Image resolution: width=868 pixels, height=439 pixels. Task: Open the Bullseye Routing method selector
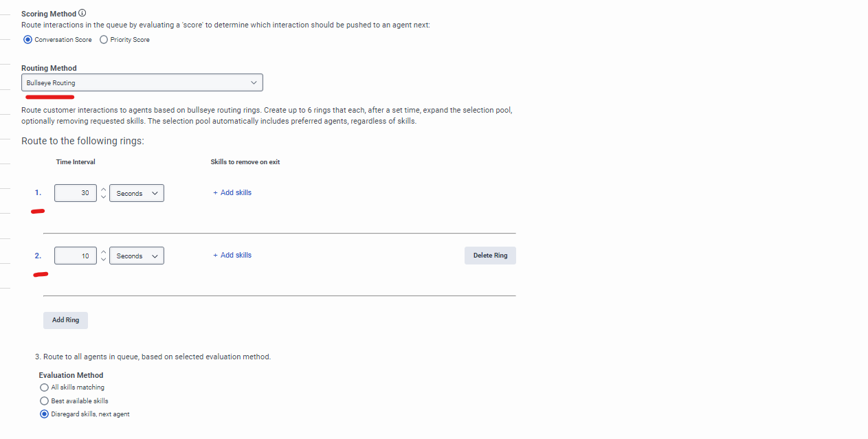(142, 82)
